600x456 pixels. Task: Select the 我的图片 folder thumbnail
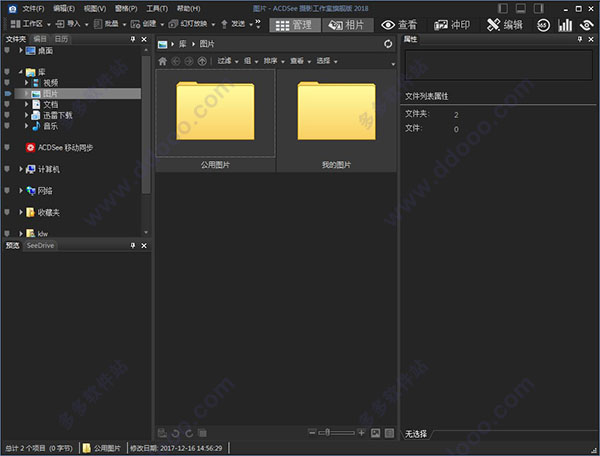click(336, 120)
